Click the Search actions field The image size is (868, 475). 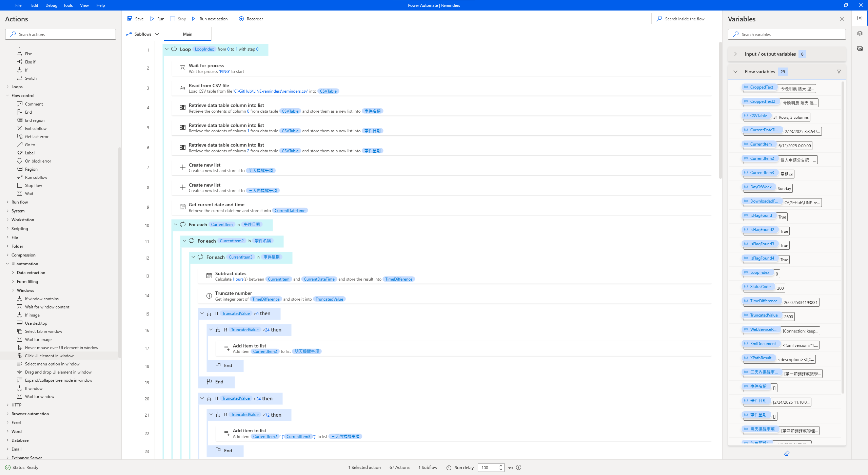60,34
